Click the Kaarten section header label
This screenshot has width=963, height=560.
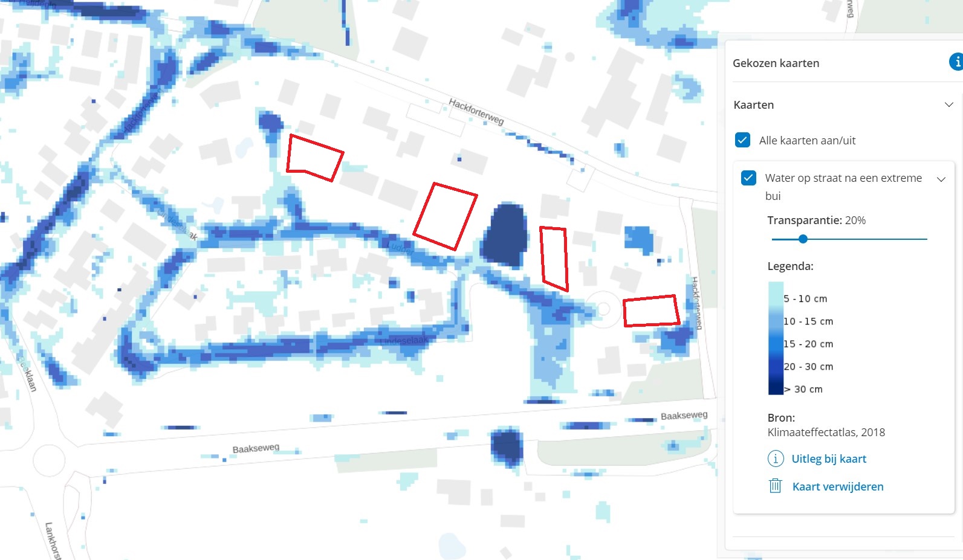tap(753, 105)
